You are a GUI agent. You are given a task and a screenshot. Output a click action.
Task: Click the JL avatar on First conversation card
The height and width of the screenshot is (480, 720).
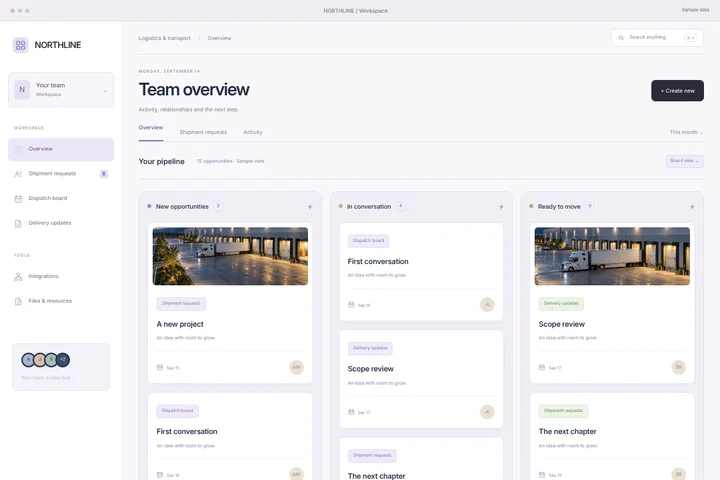coord(487,305)
